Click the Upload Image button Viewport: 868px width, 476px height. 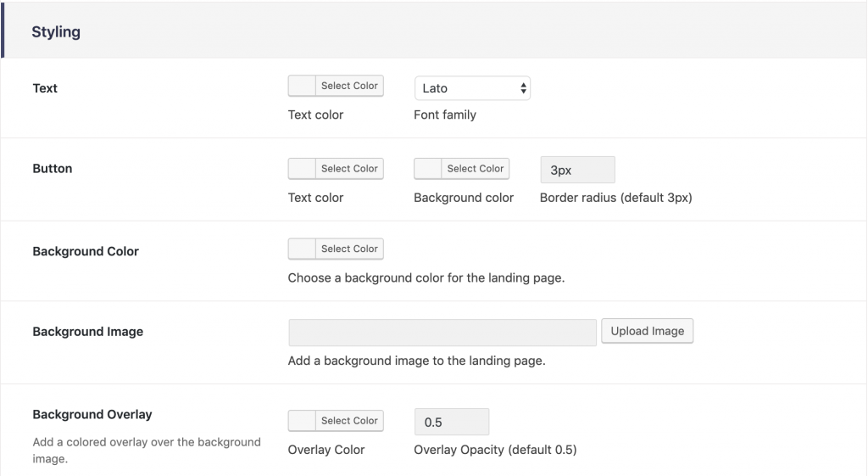(x=647, y=331)
